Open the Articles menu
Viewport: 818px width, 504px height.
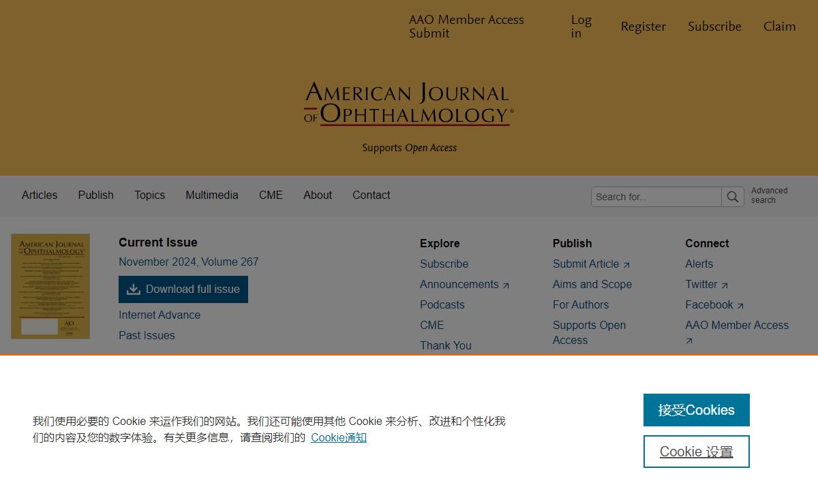tap(40, 195)
